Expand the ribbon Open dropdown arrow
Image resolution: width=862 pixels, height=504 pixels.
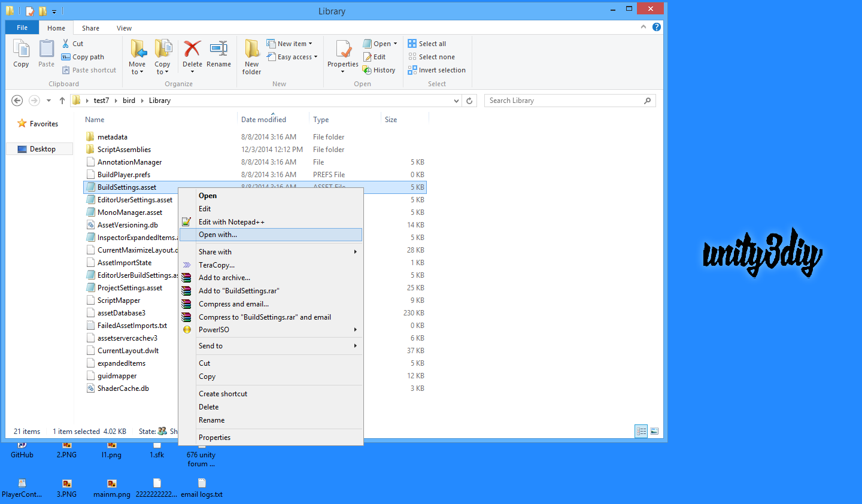click(x=395, y=44)
